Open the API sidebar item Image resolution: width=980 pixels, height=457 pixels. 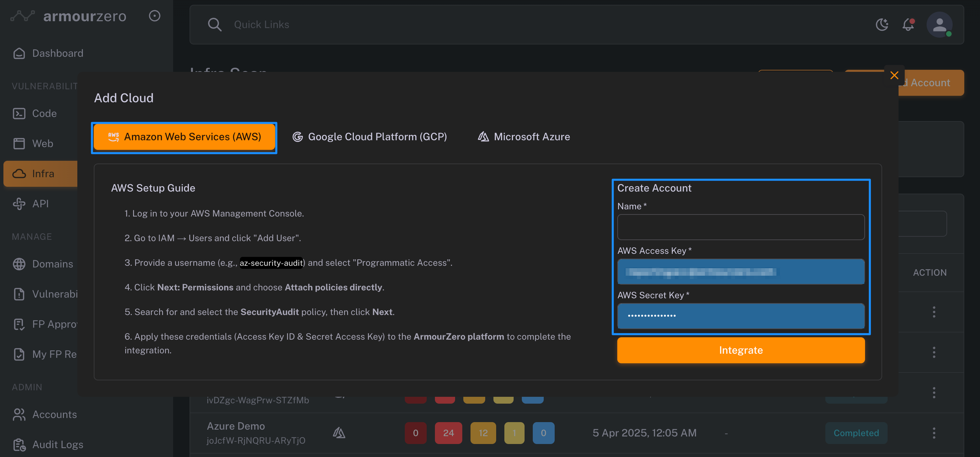click(x=40, y=204)
